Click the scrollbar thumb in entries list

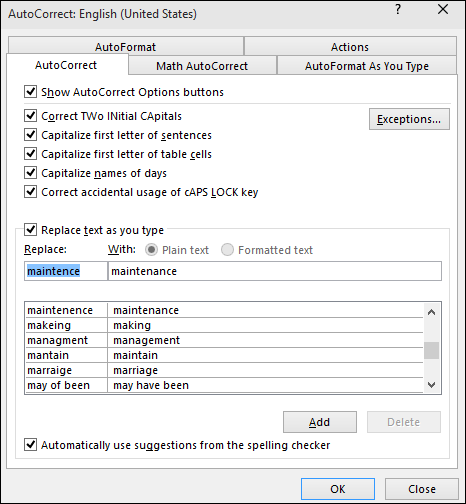click(x=432, y=350)
